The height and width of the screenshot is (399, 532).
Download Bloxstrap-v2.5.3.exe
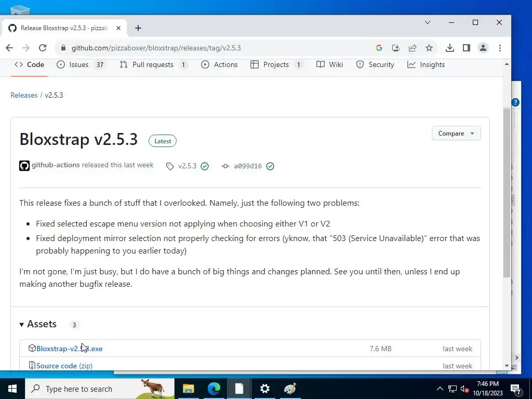(69, 349)
